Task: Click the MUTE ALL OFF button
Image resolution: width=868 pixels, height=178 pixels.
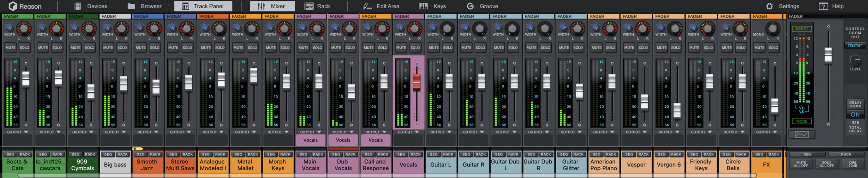Action: click(x=801, y=164)
